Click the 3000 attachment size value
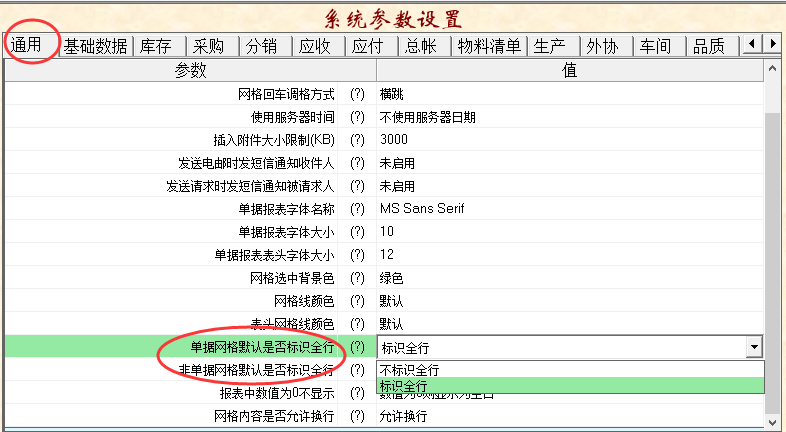Viewport: 786px width, 432px height. click(x=394, y=139)
